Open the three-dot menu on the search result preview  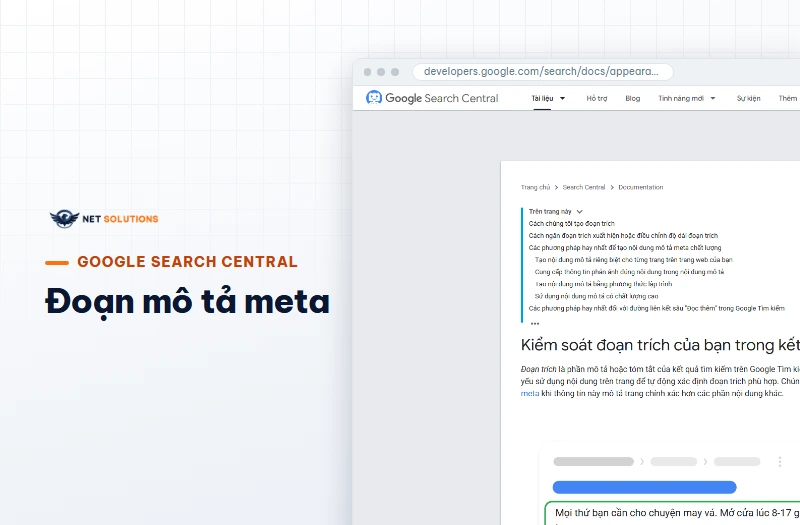780,462
